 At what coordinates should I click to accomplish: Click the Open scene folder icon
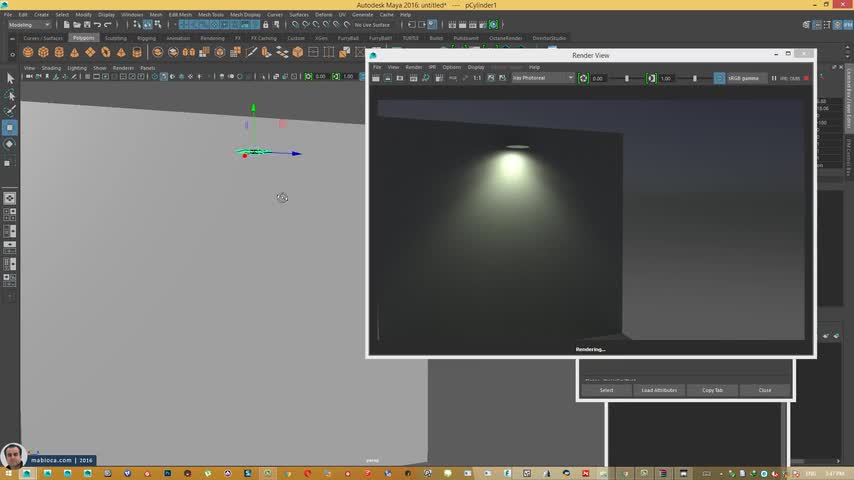pos(77,25)
